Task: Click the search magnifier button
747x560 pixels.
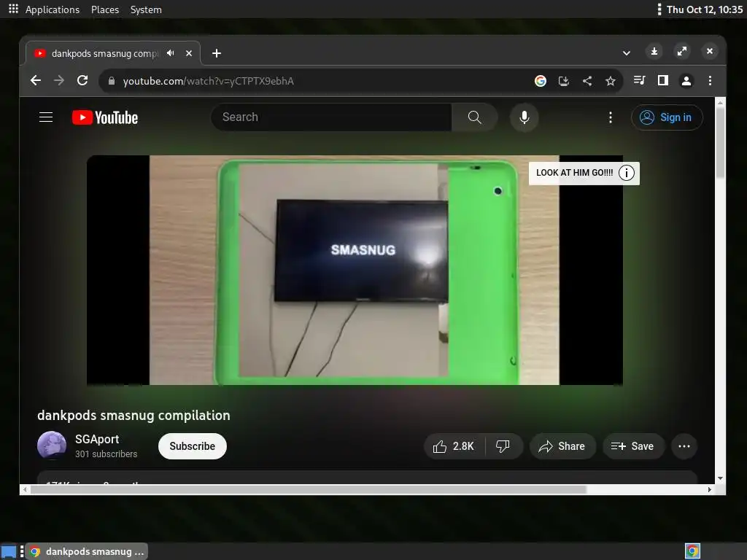Action: coord(474,117)
